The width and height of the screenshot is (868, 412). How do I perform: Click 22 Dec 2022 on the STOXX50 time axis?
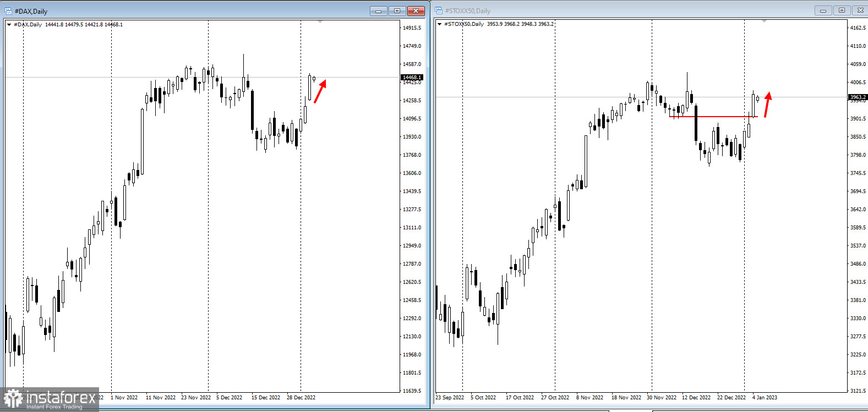coord(731,398)
